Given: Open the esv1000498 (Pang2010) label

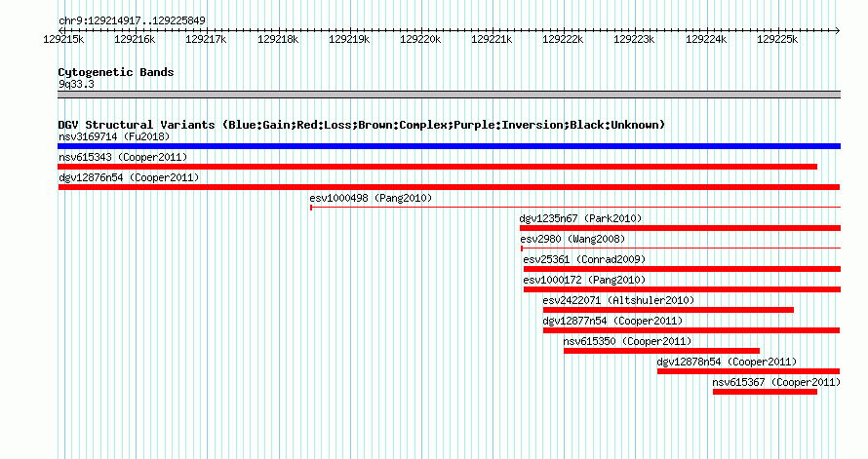Looking at the screenshot, I should 371,198.
